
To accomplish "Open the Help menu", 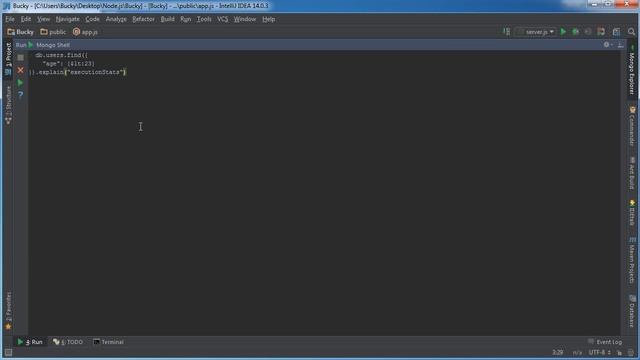I will click(x=268, y=19).
